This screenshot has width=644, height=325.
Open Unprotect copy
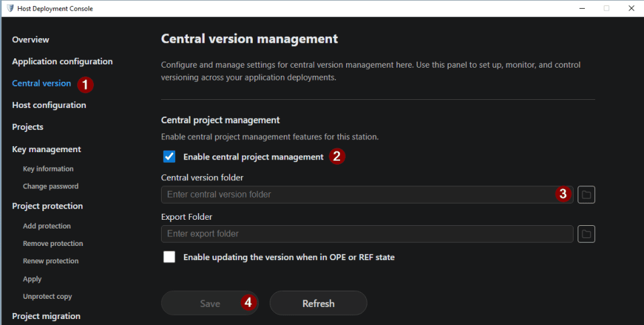pos(47,296)
